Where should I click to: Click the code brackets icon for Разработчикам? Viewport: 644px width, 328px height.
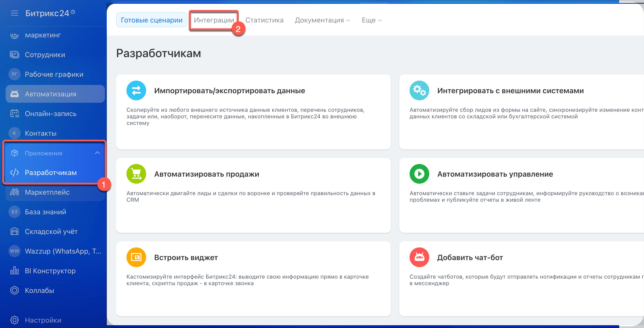tap(15, 172)
